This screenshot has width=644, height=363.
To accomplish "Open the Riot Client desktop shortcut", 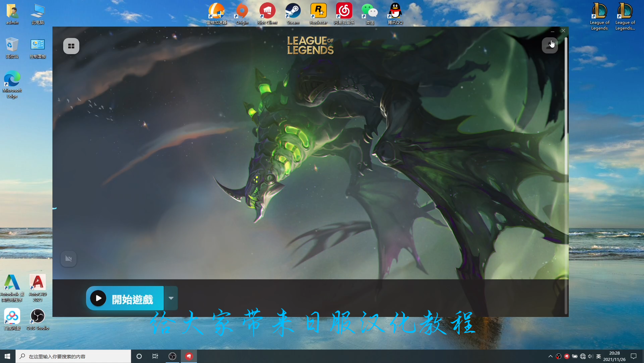I will pos(268,14).
